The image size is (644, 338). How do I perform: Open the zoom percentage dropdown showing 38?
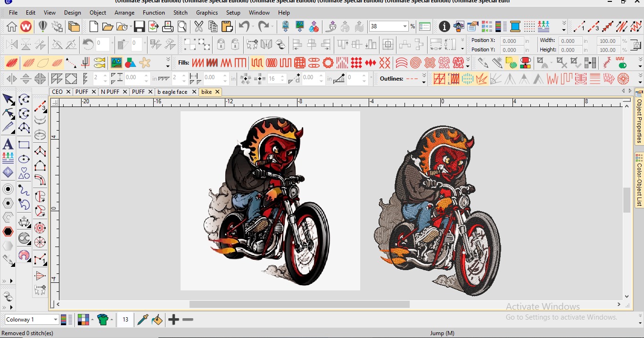(x=405, y=26)
